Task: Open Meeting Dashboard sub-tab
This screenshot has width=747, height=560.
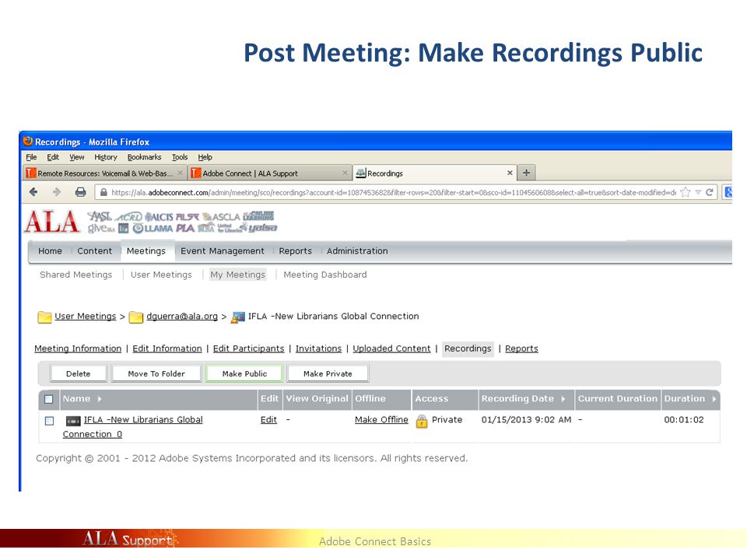Action: [325, 275]
